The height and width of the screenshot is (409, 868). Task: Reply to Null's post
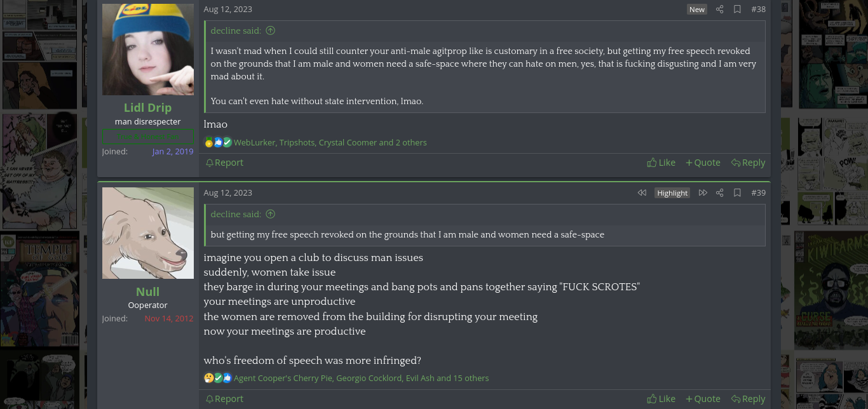(748, 399)
